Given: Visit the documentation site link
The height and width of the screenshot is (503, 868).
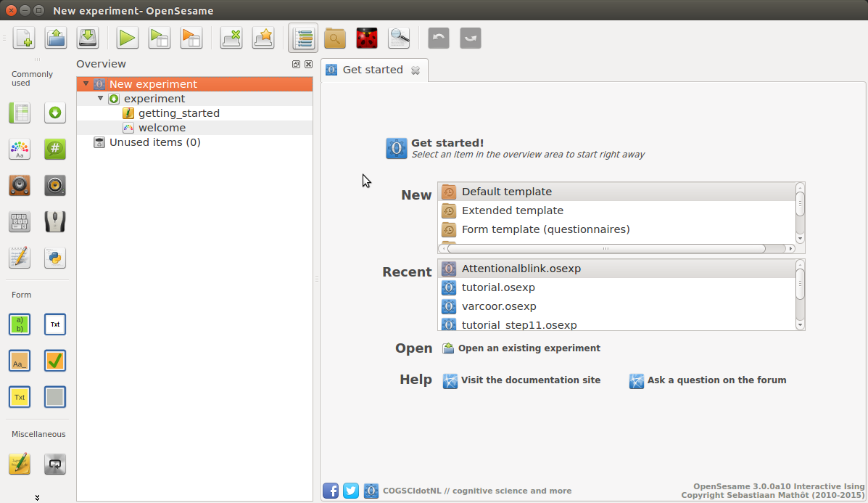Looking at the screenshot, I should [x=530, y=380].
